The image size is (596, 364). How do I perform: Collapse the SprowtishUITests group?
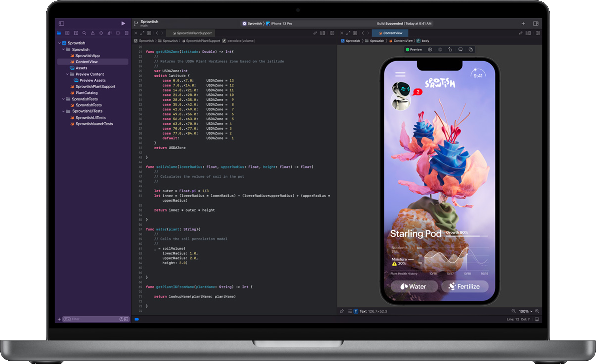pyautogui.click(x=63, y=111)
